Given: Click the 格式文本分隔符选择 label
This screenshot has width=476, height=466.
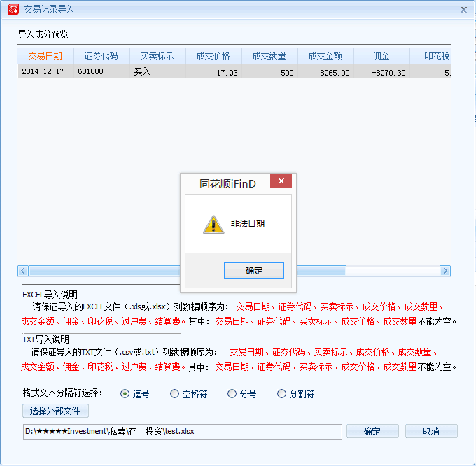Looking at the screenshot, I should tap(63, 393).
